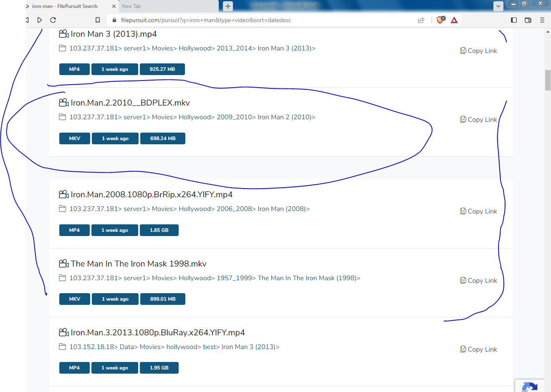Open the Brave Rewards triangle icon
The width and height of the screenshot is (551, 392).
pos(454,20)
